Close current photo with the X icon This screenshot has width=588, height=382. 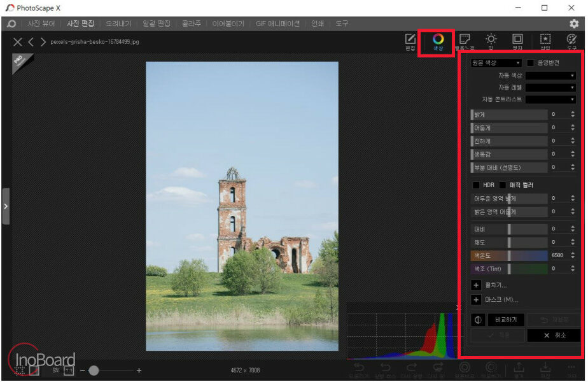pyautogui.click(x=17, y=41)
